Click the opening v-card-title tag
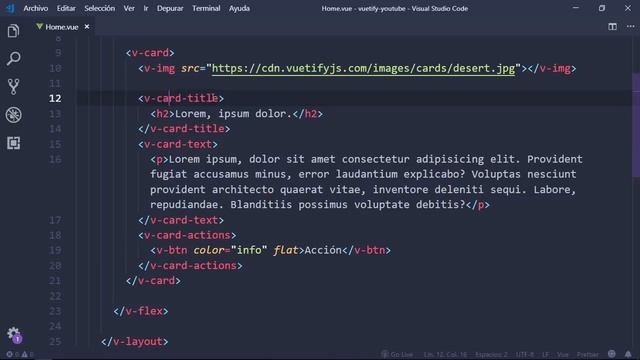 coord(181,98)
